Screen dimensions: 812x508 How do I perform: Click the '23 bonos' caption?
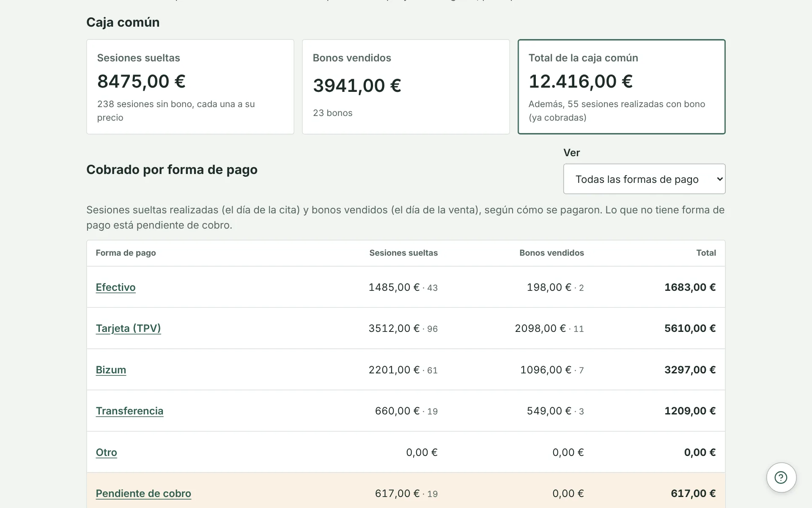click(x=332, y=113)
